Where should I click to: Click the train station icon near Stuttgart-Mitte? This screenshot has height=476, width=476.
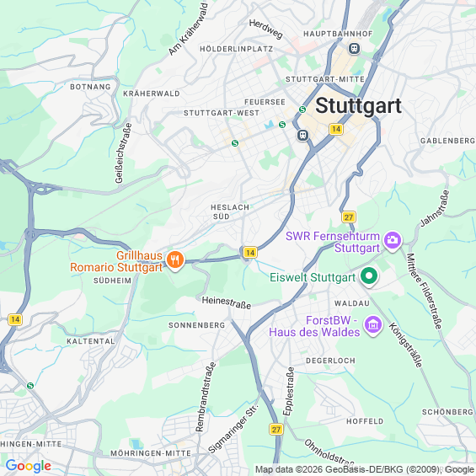click(x=302, y=135)
